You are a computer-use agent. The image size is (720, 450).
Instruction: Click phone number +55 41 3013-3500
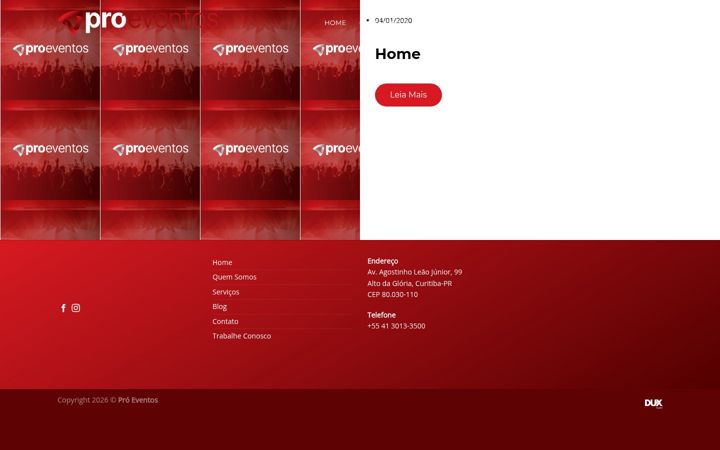pyautogui.click(x=396, y=326)
